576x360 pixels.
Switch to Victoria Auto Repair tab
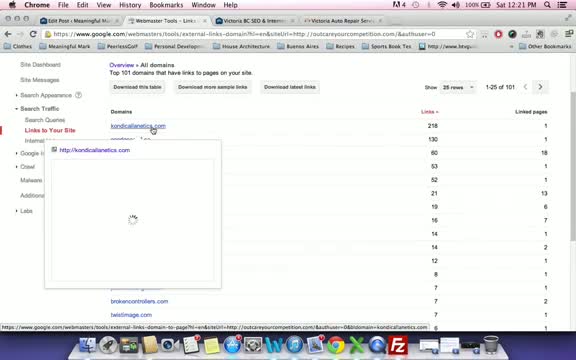point(342,21)
